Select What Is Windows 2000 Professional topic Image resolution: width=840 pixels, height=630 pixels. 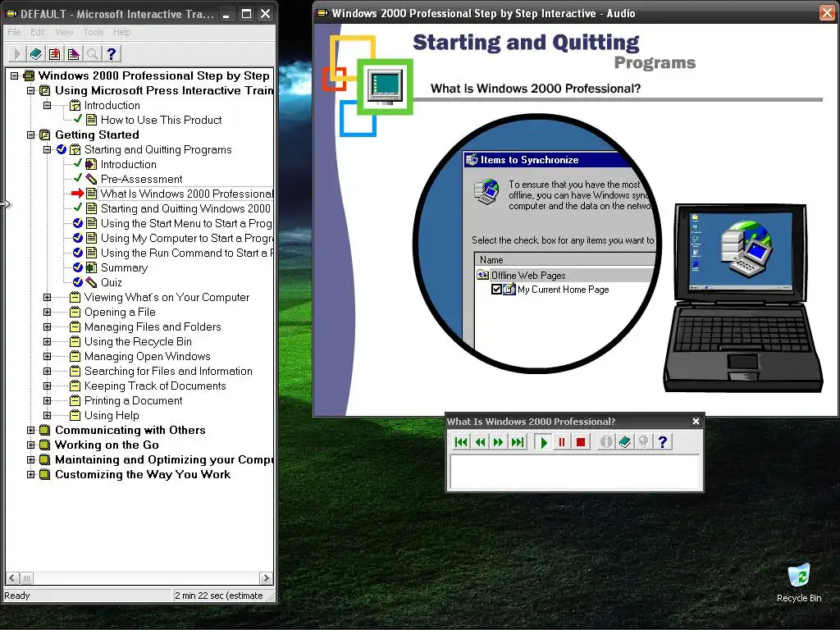(186, 194)
